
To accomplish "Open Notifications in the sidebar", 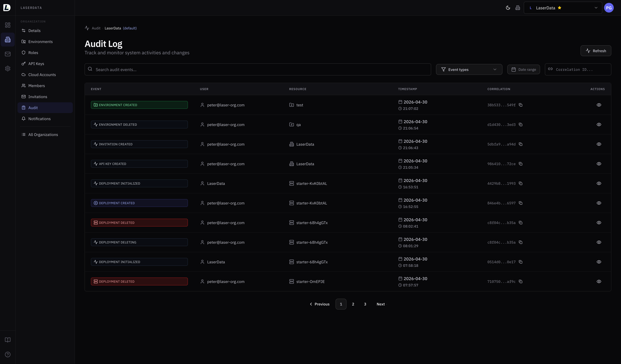I will (x=45, y=119).
